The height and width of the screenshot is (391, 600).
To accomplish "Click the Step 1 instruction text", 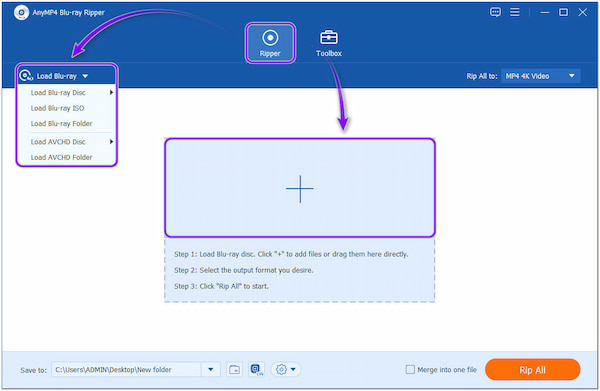I will pos(291,254).
